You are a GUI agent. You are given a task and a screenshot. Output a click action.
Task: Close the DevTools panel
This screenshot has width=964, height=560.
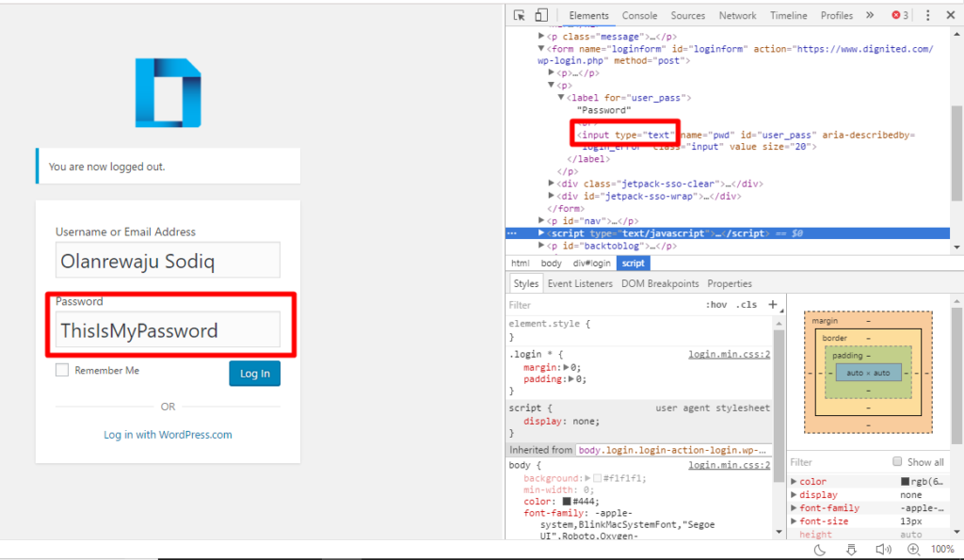click(x=951, y=15)
